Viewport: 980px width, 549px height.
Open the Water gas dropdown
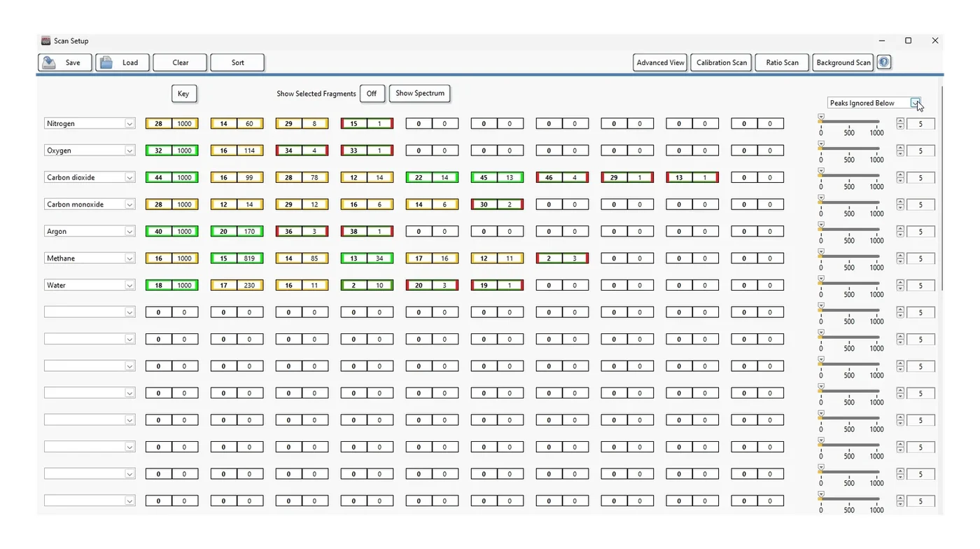(x=129, y=286)
